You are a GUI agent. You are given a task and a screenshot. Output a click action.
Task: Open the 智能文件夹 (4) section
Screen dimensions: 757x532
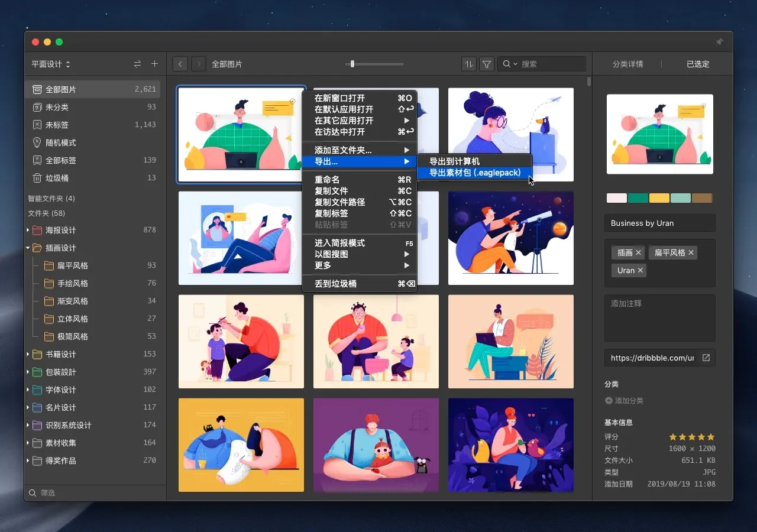51,199
